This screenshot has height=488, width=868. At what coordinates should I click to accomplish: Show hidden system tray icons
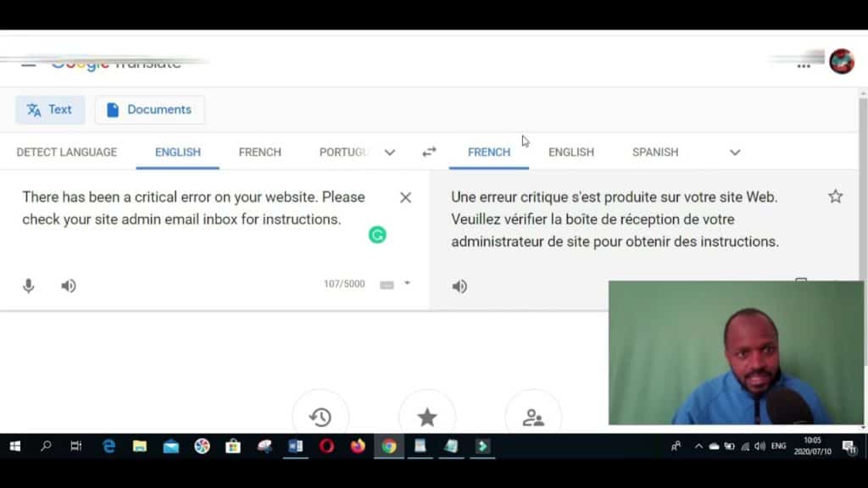pos(698,446)
